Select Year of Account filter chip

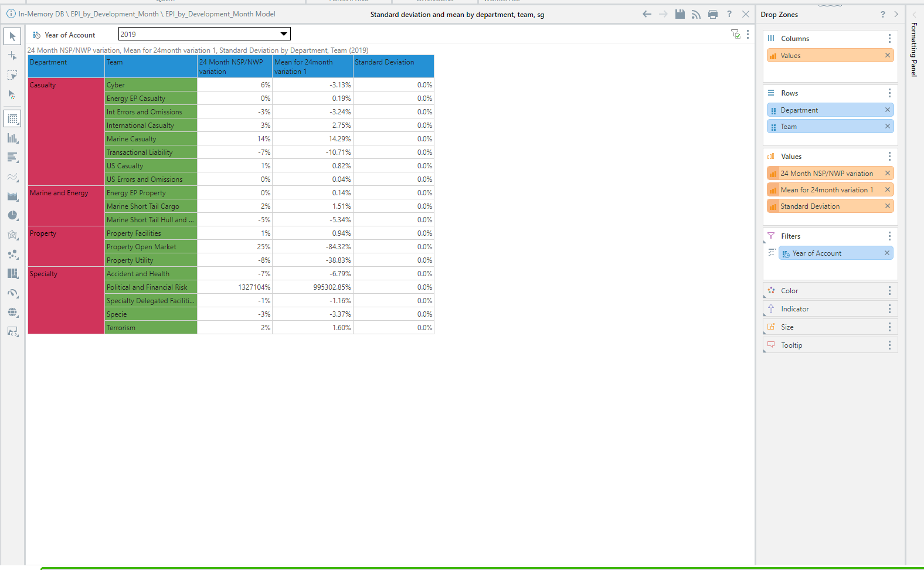[x=836, y=253]
